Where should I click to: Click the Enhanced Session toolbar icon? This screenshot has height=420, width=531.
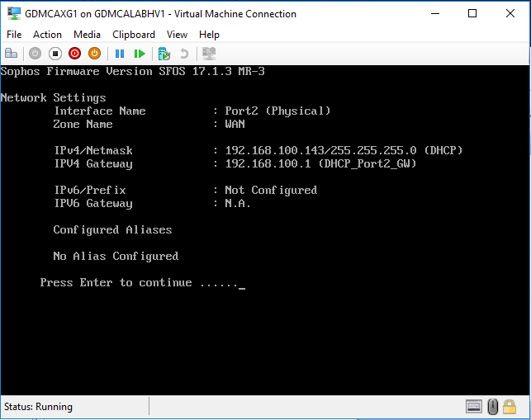pos(209,54)
